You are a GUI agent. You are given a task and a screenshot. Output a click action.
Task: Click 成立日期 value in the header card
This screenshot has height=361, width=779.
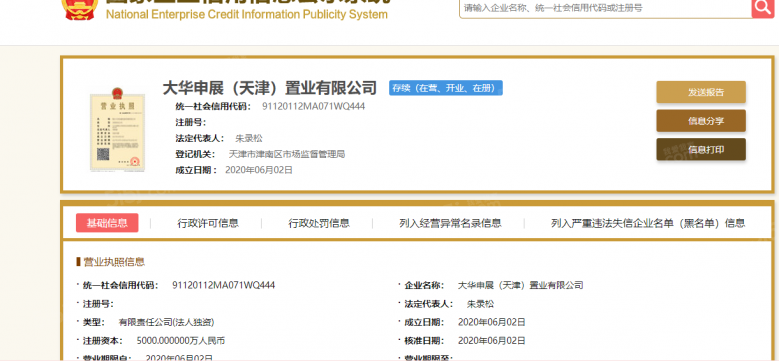pyautogui.click(x=259, y=170)
